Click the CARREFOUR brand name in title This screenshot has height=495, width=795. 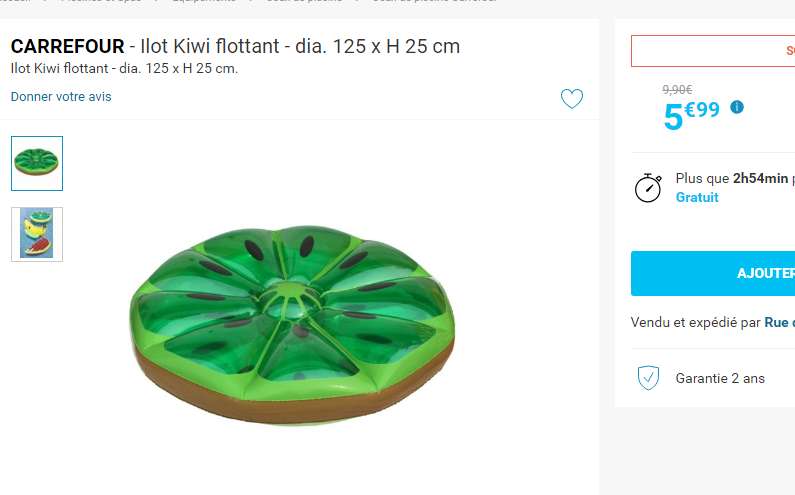[67, 46]
